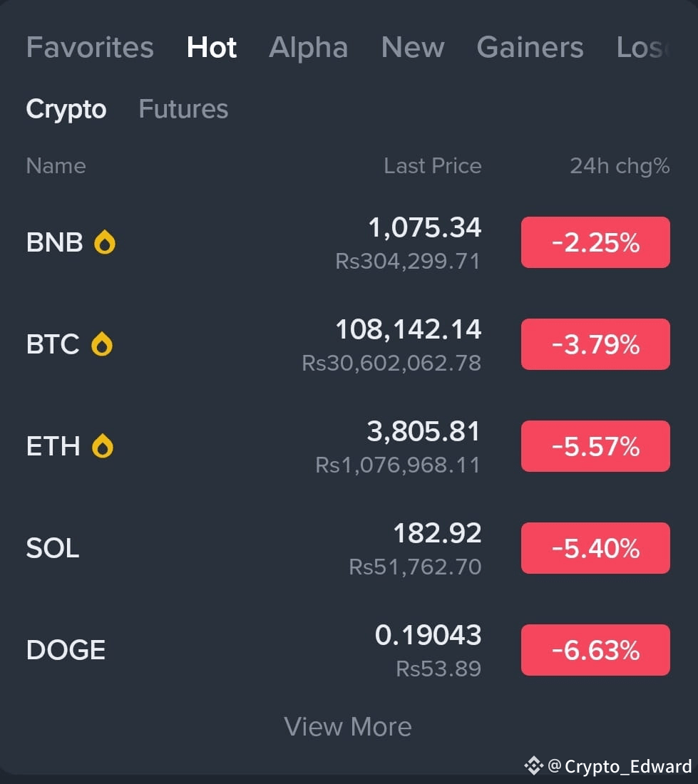698x784 pixels.
Task: Switch to the Favorites tab
Action: (90, 48)
